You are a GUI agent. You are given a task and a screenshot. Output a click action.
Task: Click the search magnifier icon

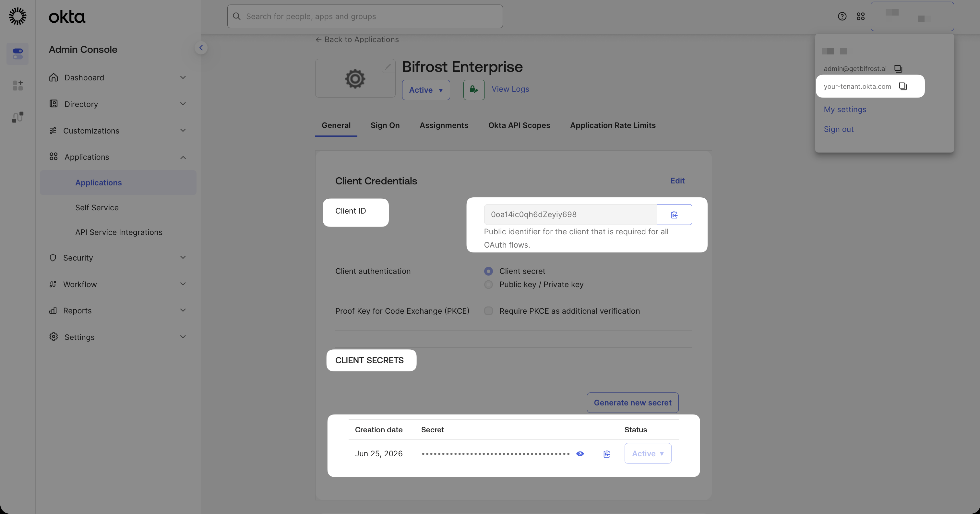[x=237, y=16]
